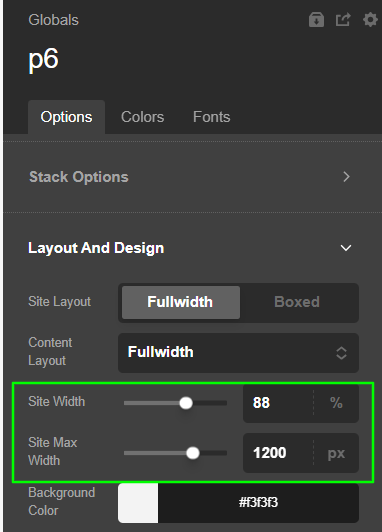382x532 pixels.
Task: Open the settings gear icon
Action: click(370, 20)
